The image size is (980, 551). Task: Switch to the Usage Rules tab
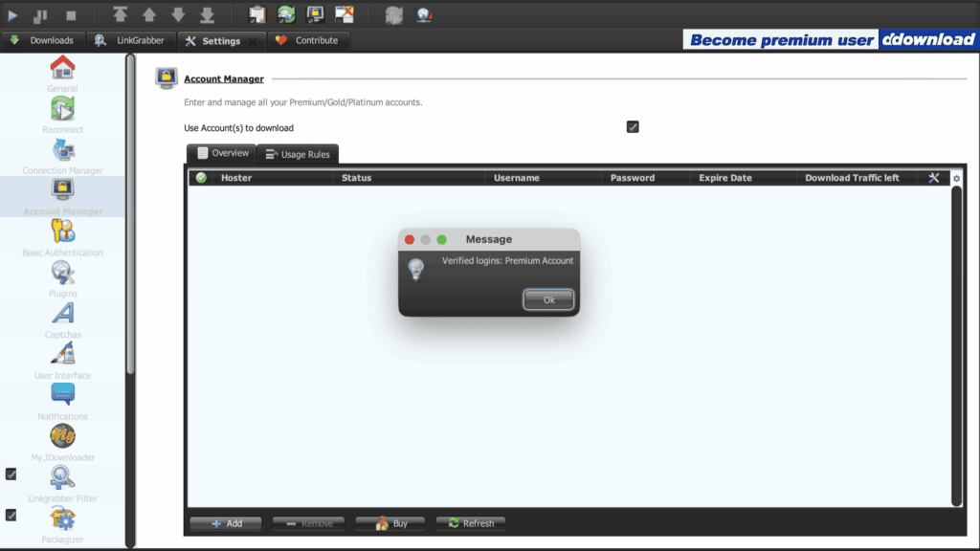(x=299, y=154)
